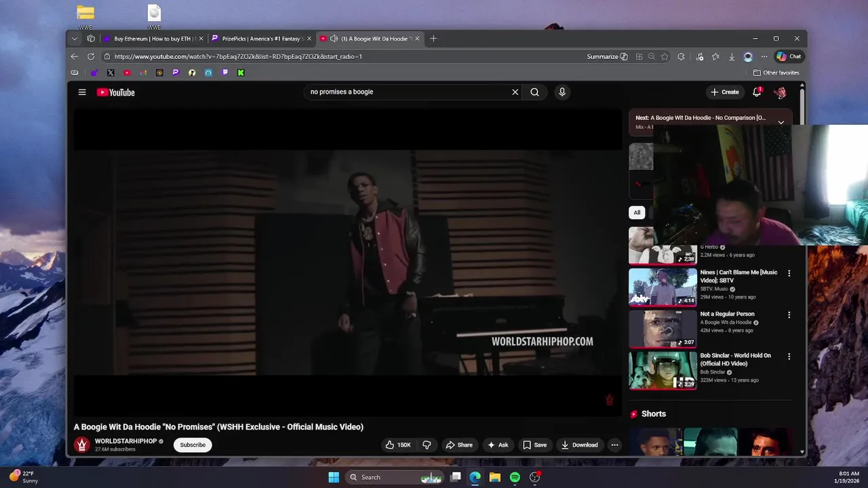Open the weather widget on taskbar
The width and height of the screenshot is (868, 488).
tap(24, 477)
